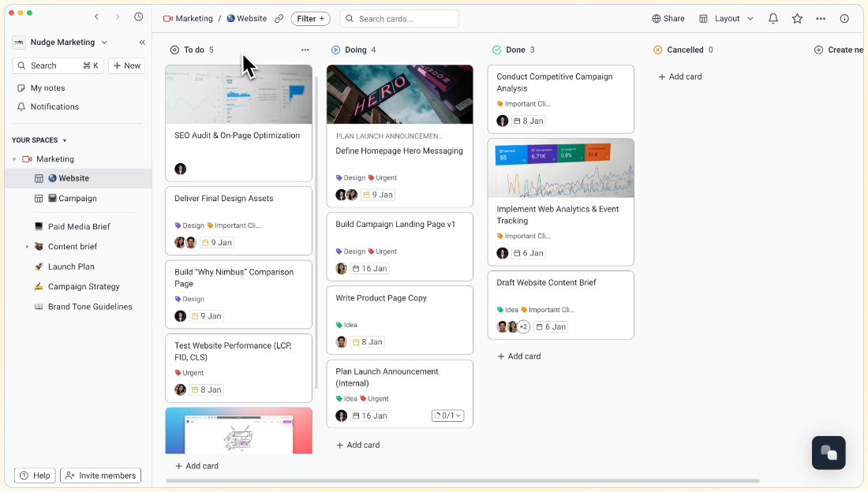Open Paid Media Brief document

[x=78, y=226]
